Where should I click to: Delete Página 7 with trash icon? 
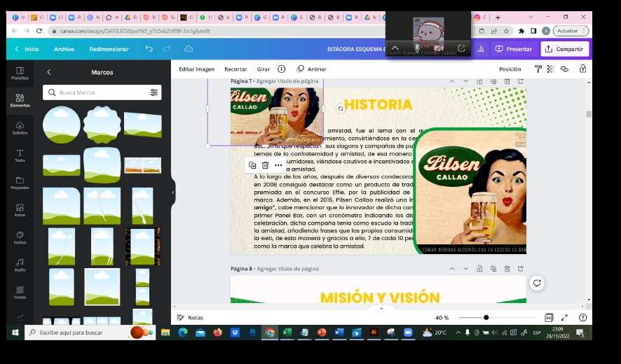coord(507,81)
